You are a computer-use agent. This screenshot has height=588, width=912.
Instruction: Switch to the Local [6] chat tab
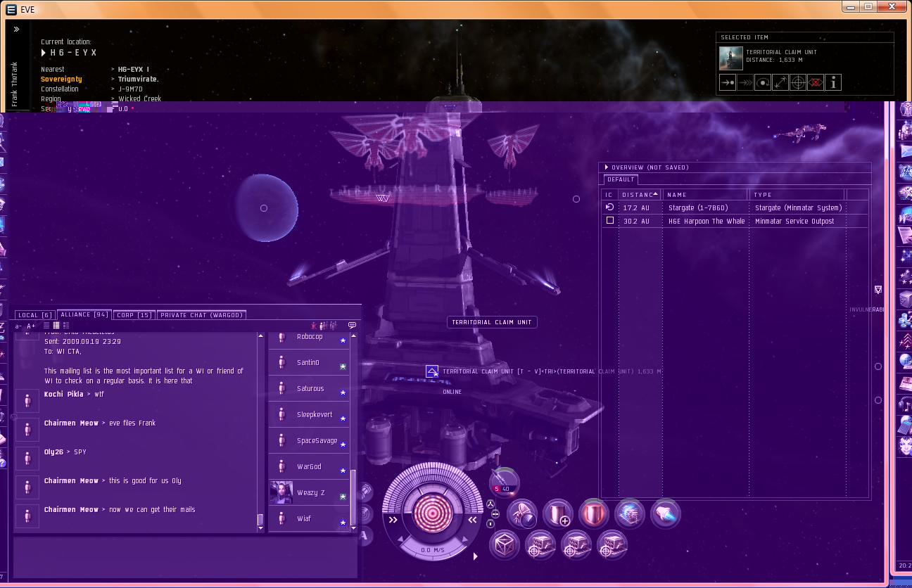click(35, 315)
